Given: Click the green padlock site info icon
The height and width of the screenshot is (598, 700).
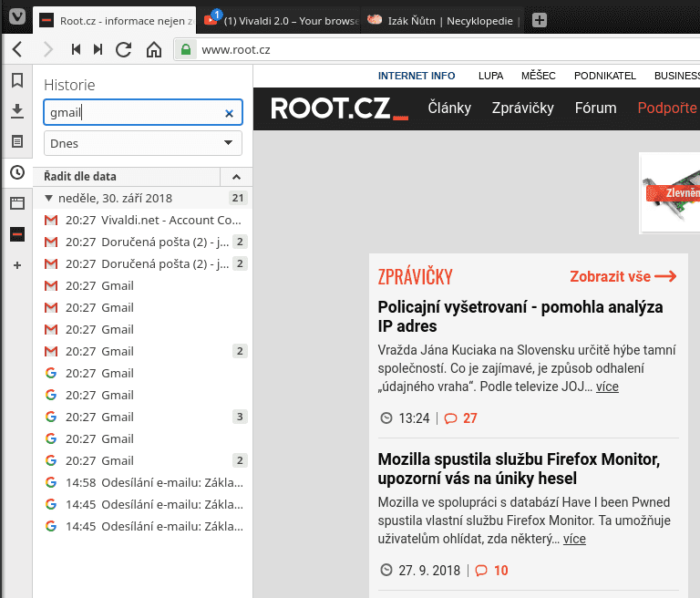Looking at the screenshot, I should [186, 49].
